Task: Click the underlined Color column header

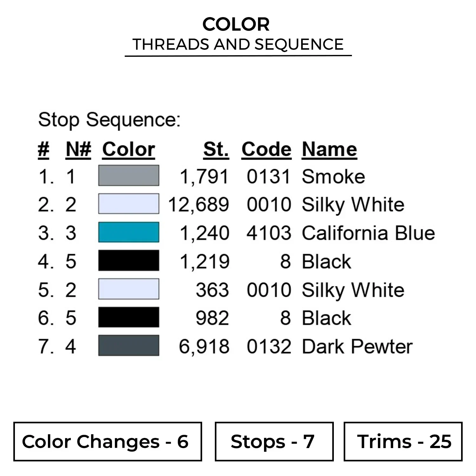Action: click(129, 149)
